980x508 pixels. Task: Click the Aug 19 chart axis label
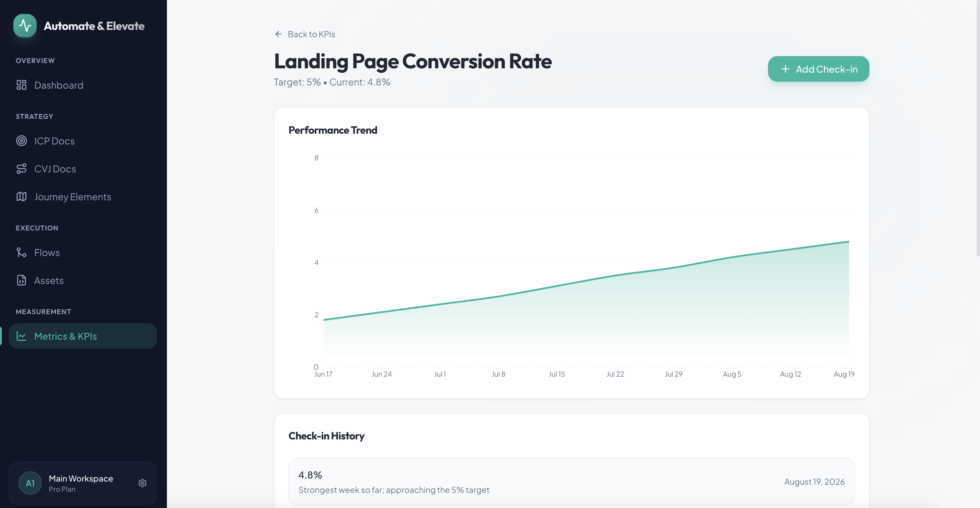[x=844, y=374]
